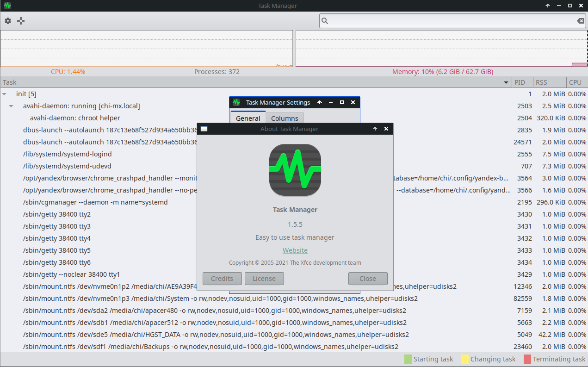Screen dimensions: 588x367
Task: Click the About dialog window menu icon
Action: click(204, 129)
